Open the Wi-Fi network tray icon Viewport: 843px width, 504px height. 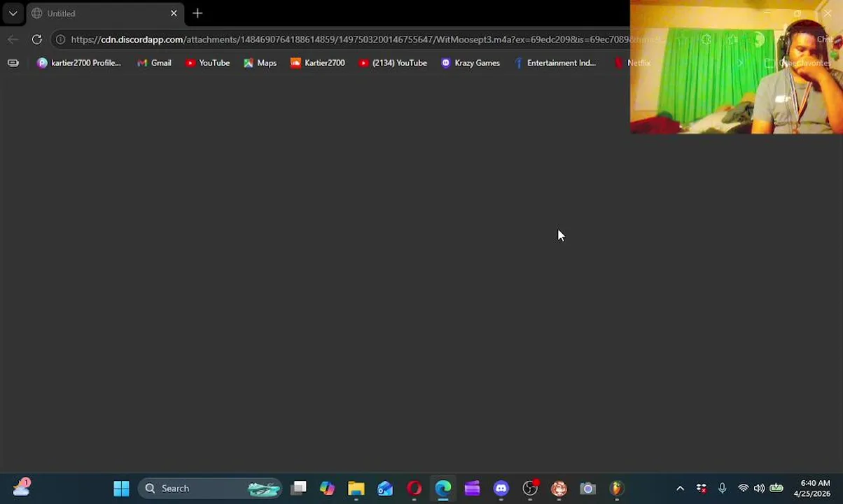(x=743, y=488)
